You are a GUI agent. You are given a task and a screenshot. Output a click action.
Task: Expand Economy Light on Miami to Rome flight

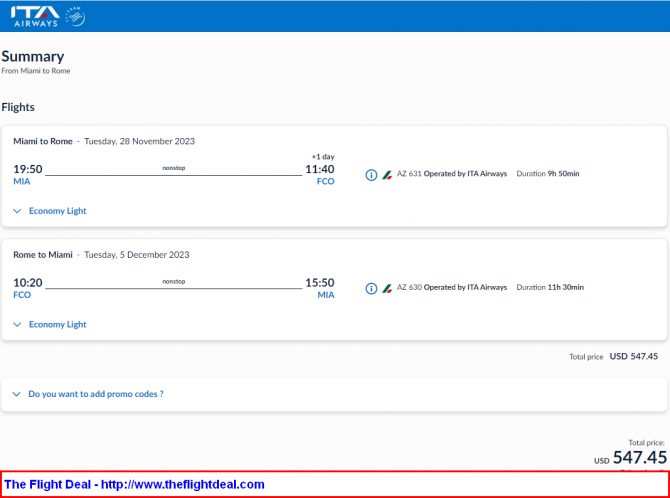50,211
